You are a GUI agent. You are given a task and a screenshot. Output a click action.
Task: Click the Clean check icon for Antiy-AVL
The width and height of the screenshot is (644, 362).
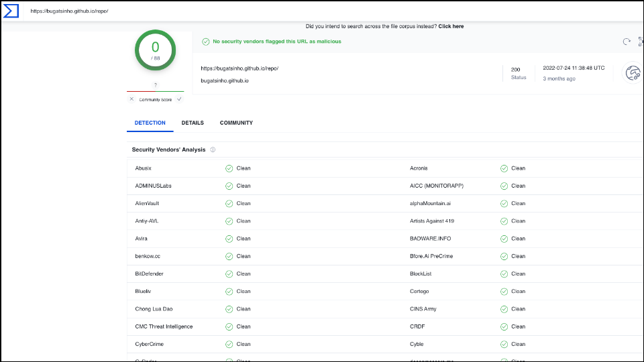(x=229, y=221)
